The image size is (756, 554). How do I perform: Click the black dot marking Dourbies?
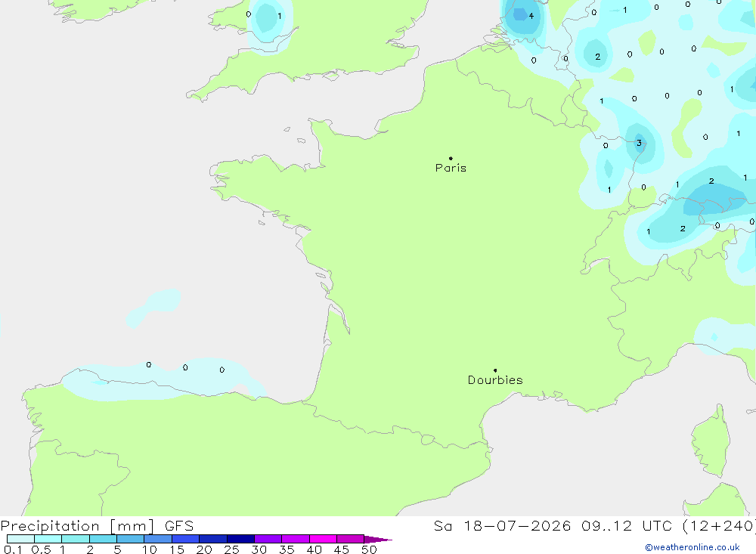(x=495, y=370)
